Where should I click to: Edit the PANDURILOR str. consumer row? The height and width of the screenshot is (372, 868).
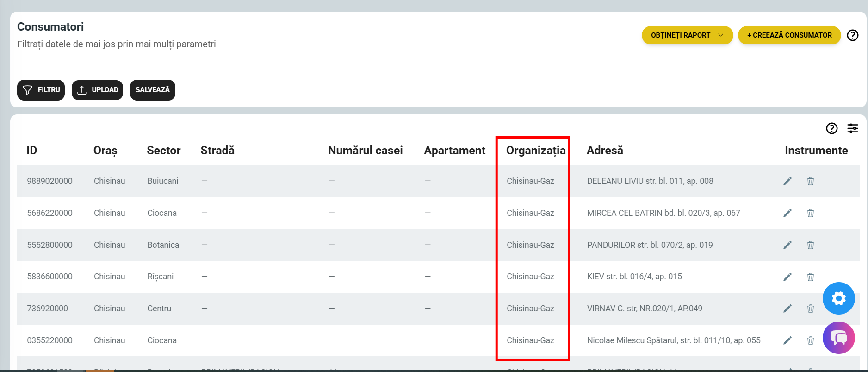787,245
